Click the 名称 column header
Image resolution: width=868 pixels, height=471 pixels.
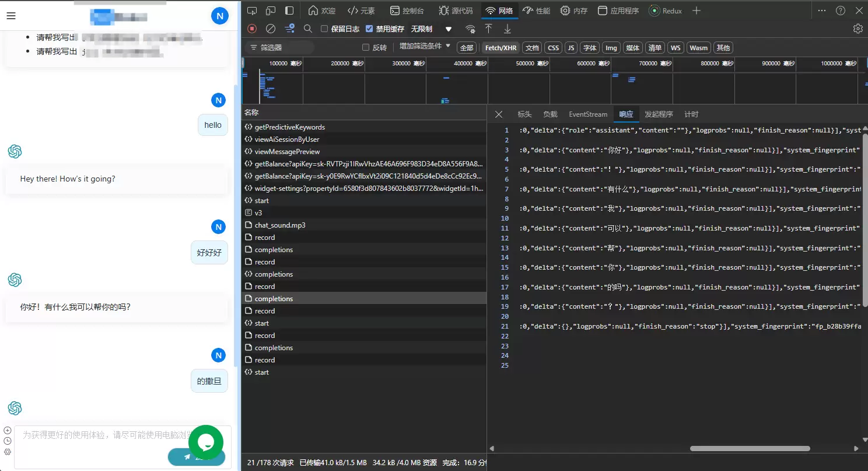tap(364, 112)
